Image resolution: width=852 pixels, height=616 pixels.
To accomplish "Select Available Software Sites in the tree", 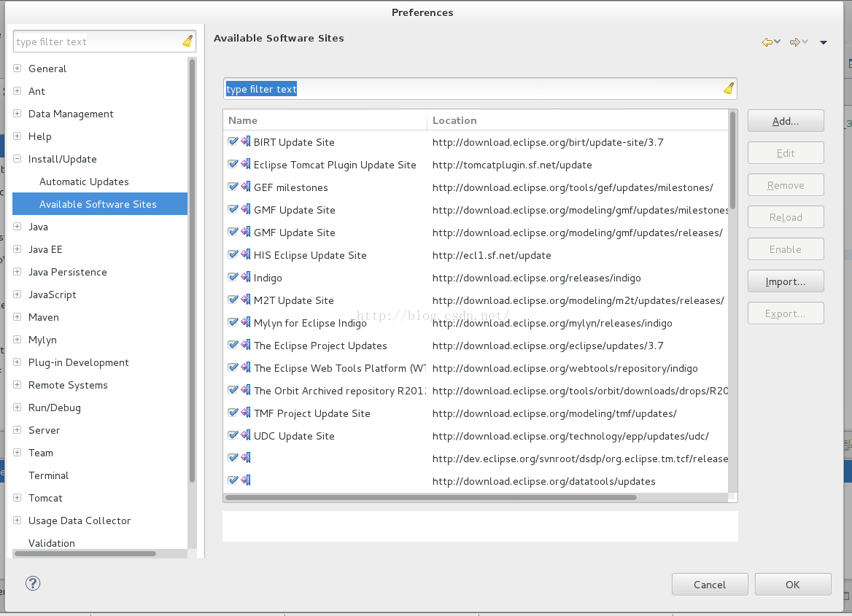I will (x=99, y=204).
